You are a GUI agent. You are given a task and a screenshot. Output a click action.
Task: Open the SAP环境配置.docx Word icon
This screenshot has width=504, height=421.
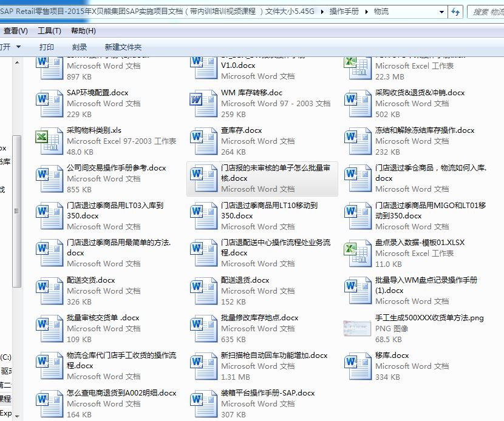point(49,103)
